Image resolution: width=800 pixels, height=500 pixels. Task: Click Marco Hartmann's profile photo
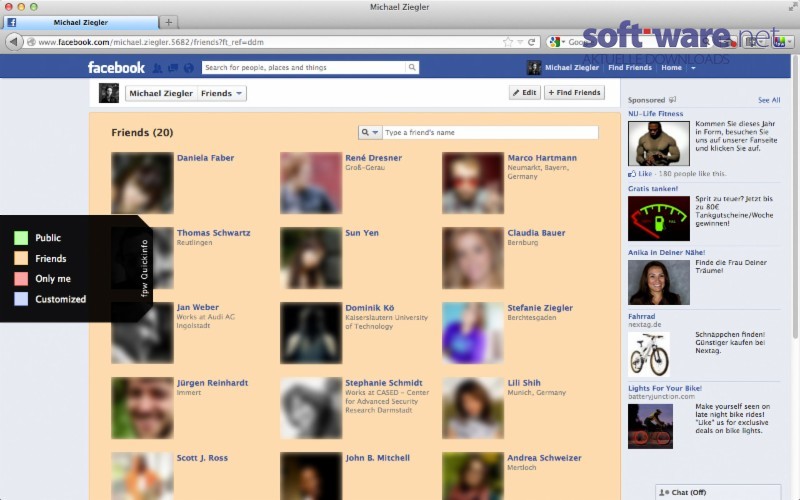pos(473,183)
